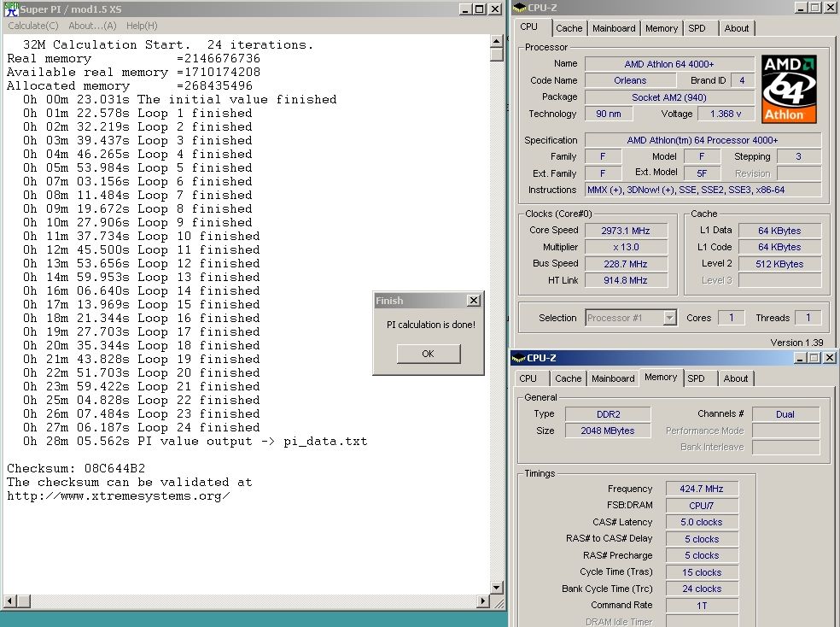Click the Super PI vertical scrollbar up arrow

[497, 41]
